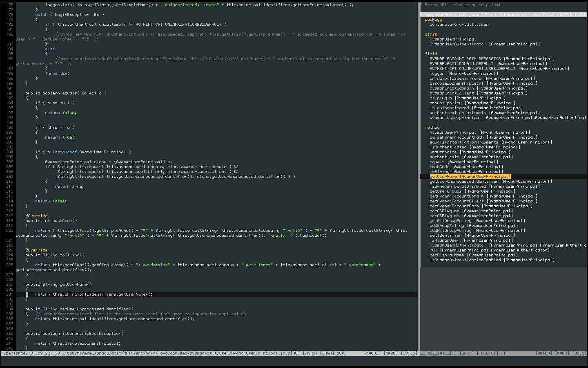Screen dimensions: 588x368
Task: Select the AUTHENTICATION_MAX_FAILURES_DEFAULT field tag
Action: pos(499,69)
